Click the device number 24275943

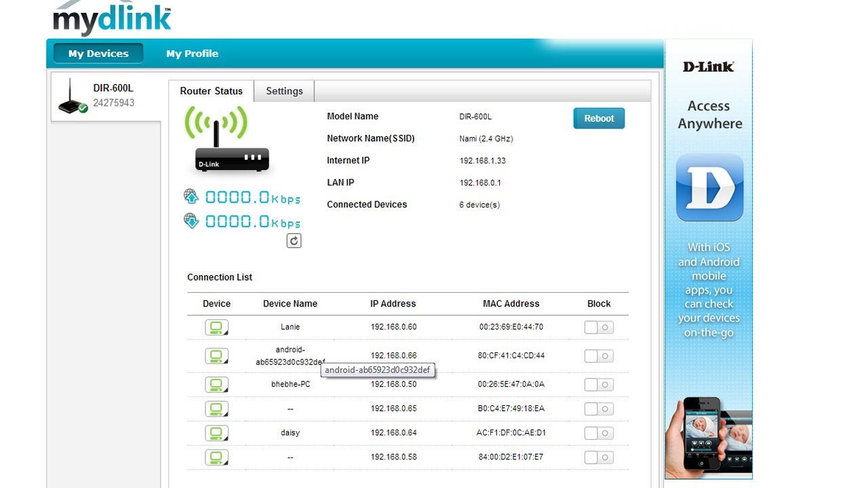[x=113, y=103]
